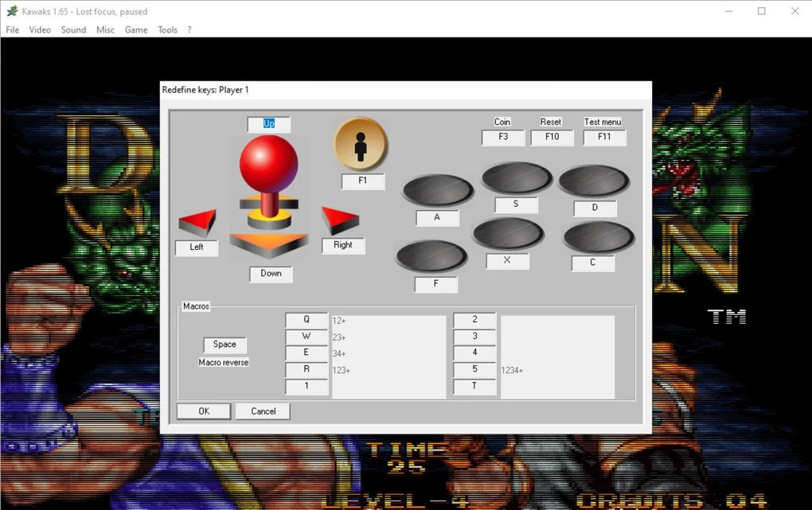Image resolution: width=812 pixels, height=510 pixels.
Task: Click the red joystick ball icon
Action: [269, 164]
